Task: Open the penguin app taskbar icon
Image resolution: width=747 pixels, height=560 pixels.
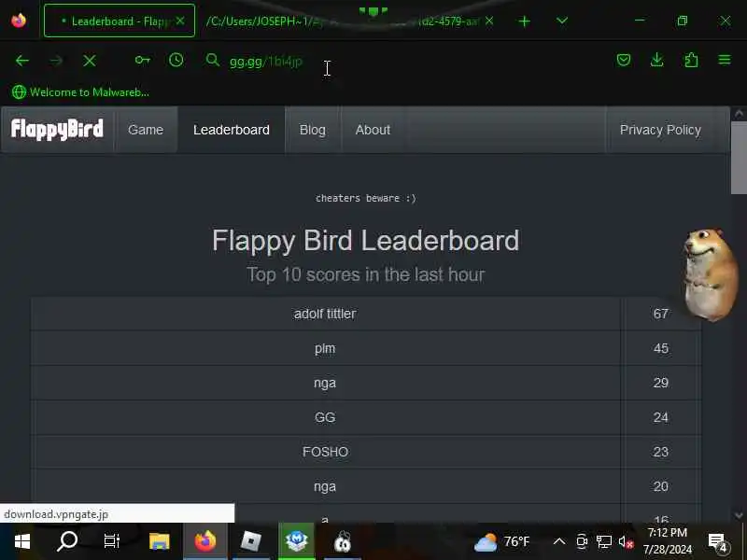Action: 342,541
